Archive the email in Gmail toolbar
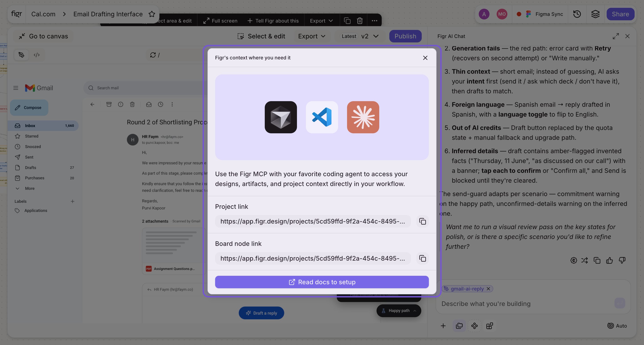Screen dimensions: 644x345 [109, 104]
